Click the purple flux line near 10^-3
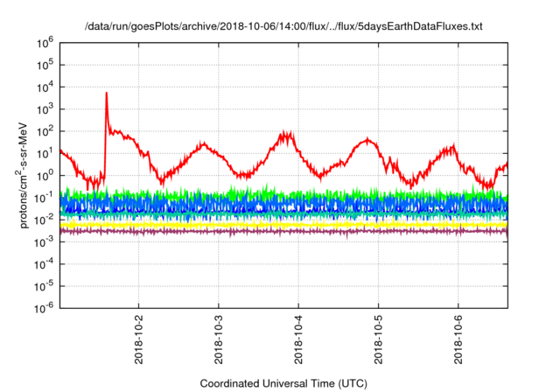Image resolution: width=560 pixels, height=392 pixels. pyautogui.click(x=283, y=231)
